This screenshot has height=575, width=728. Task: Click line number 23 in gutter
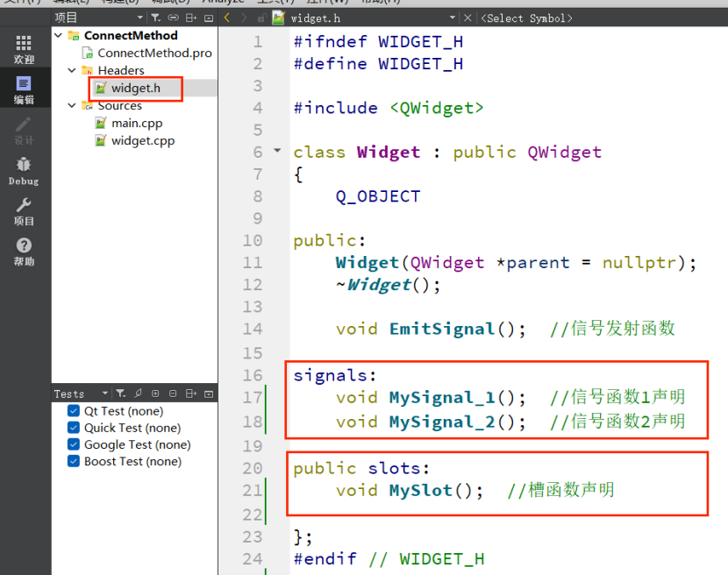253,537
